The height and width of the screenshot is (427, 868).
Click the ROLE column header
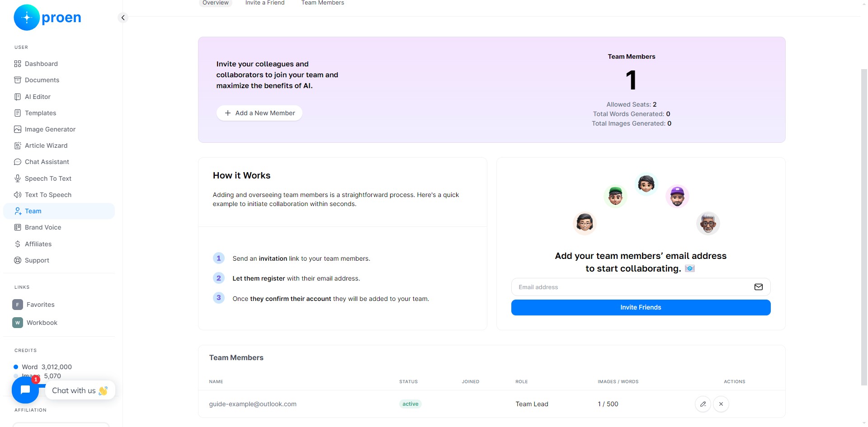pyautogui.click(x=521, y=382)
